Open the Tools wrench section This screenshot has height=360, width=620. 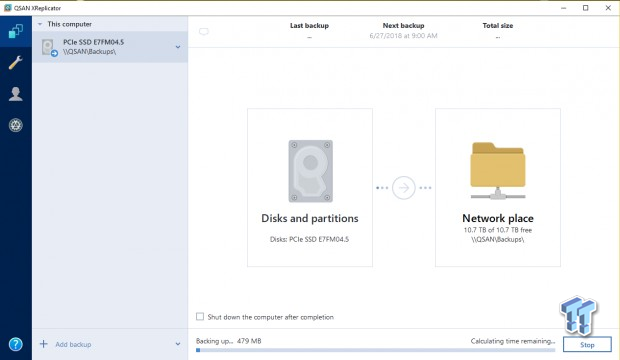tap(16, 63)
